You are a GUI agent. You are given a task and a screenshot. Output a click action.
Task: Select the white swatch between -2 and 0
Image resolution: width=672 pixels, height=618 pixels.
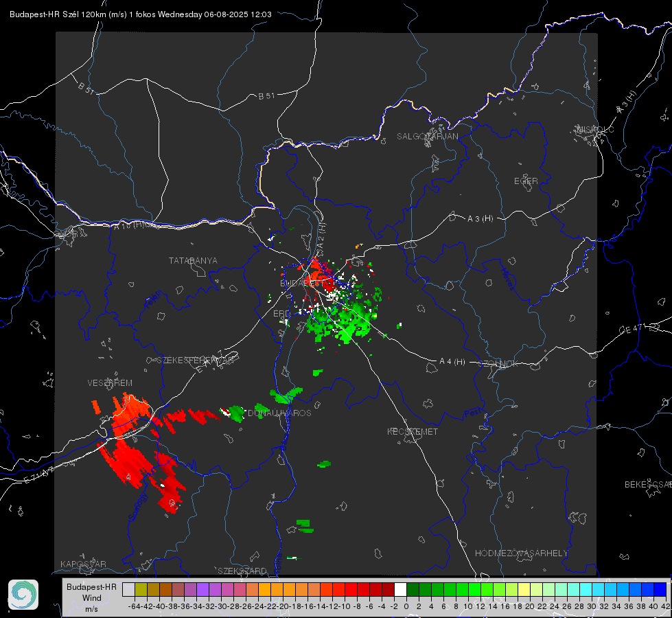pyautogui.click(x=400, y=590)
